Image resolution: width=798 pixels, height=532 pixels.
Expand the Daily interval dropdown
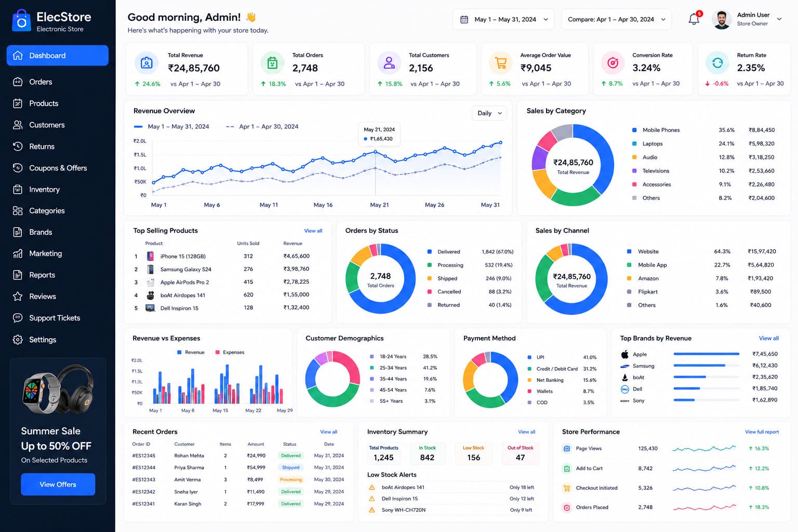coord(489,113)
